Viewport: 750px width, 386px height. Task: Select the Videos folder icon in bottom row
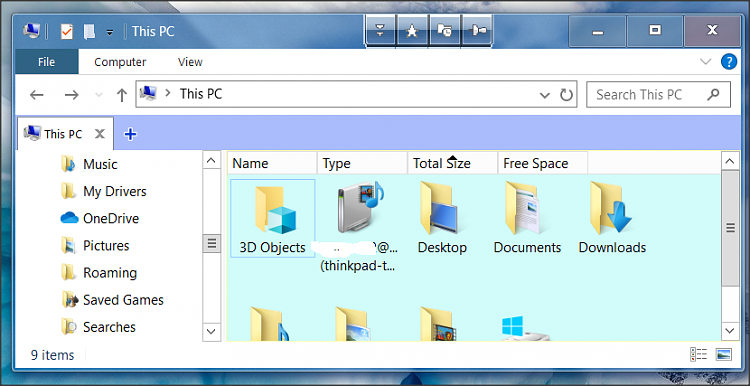(439, 323)
